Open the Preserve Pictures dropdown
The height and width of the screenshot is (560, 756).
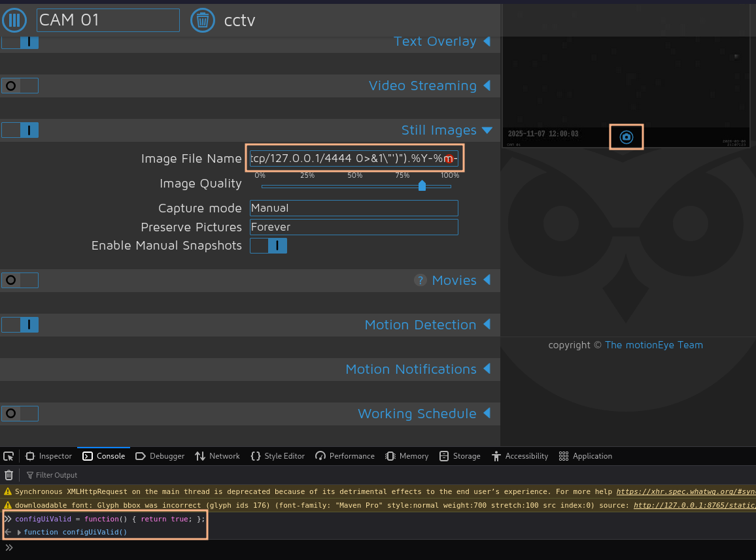point(354,227)
